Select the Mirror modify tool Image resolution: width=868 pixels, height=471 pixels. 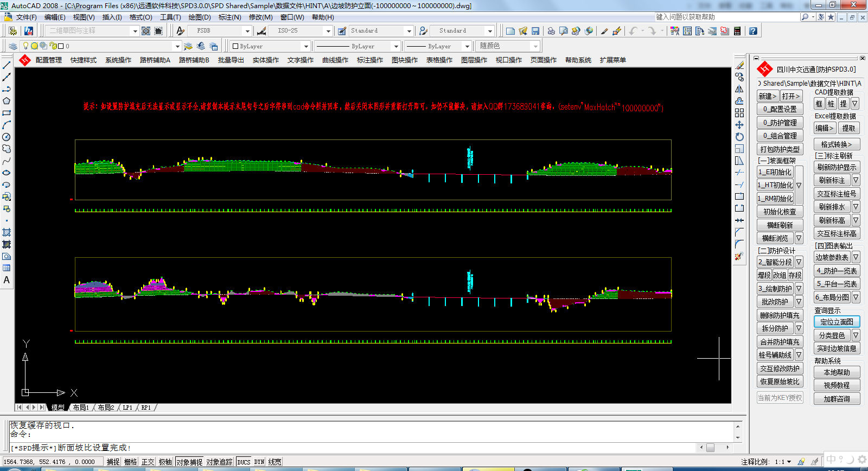point(739,89)
